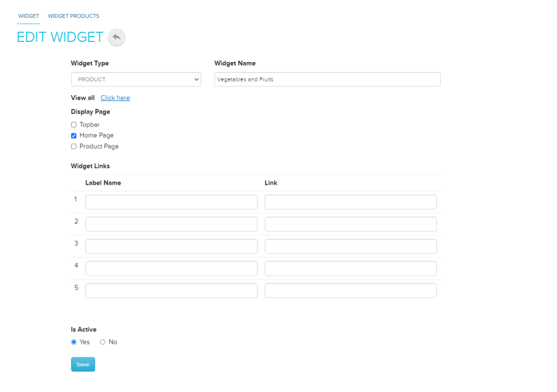Select the Label Name input in row 2
This screenshot has height=392, width=557.
pos(171,224)
